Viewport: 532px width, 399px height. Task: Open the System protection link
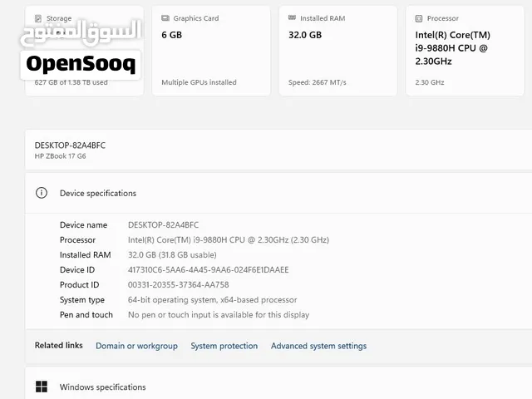click(224, 346)
